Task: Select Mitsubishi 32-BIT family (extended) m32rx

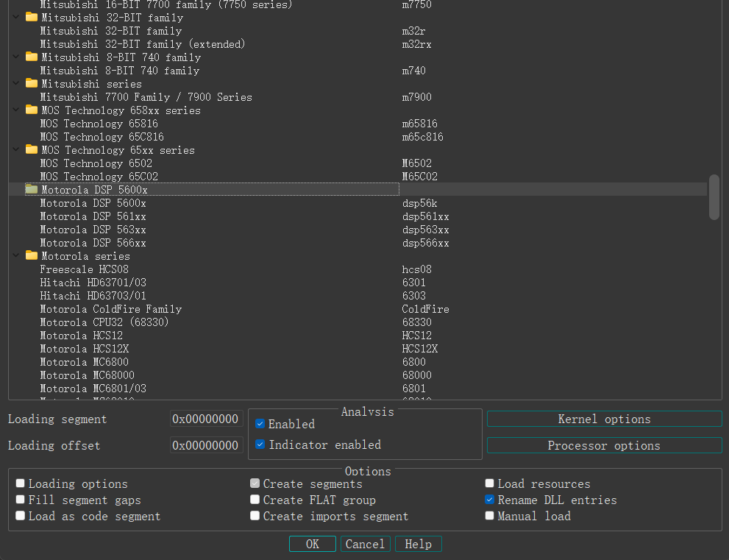Action: (358, 44)
